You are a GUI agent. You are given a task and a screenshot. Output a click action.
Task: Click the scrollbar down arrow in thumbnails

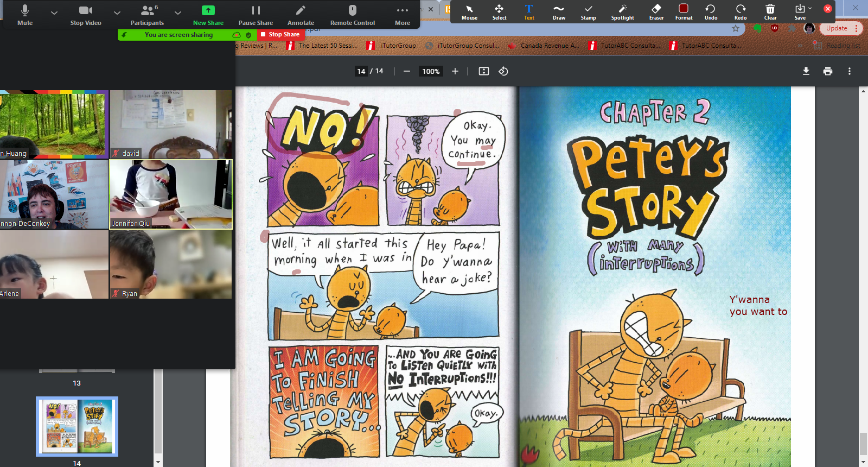pyautogui.click(x=158, y=462)
